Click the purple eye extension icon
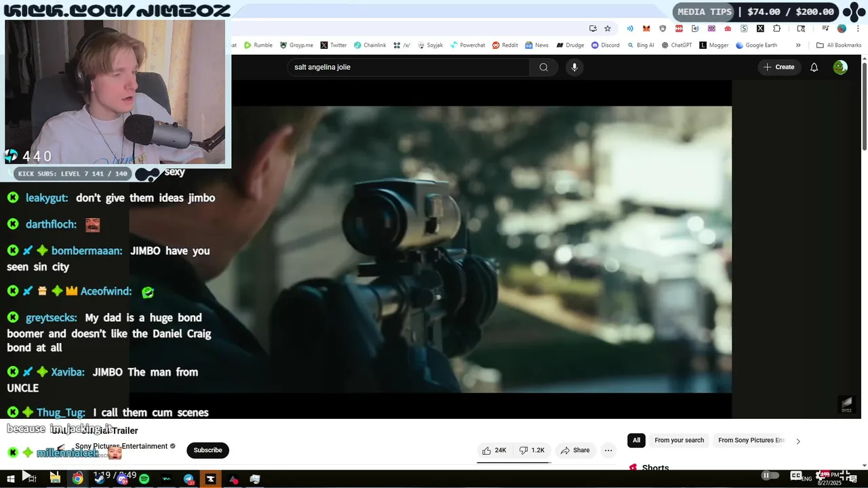 coord(711,28)
